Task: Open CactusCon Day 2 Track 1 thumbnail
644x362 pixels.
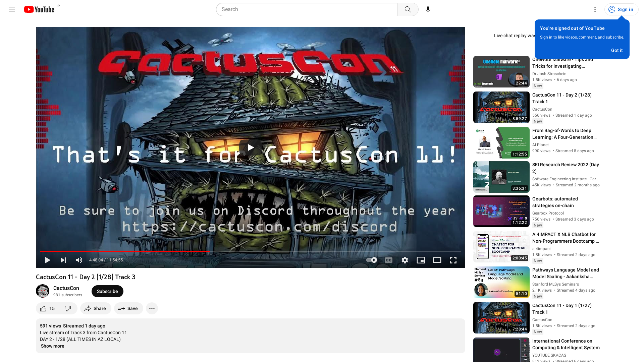Action: (x=501, y=107)
